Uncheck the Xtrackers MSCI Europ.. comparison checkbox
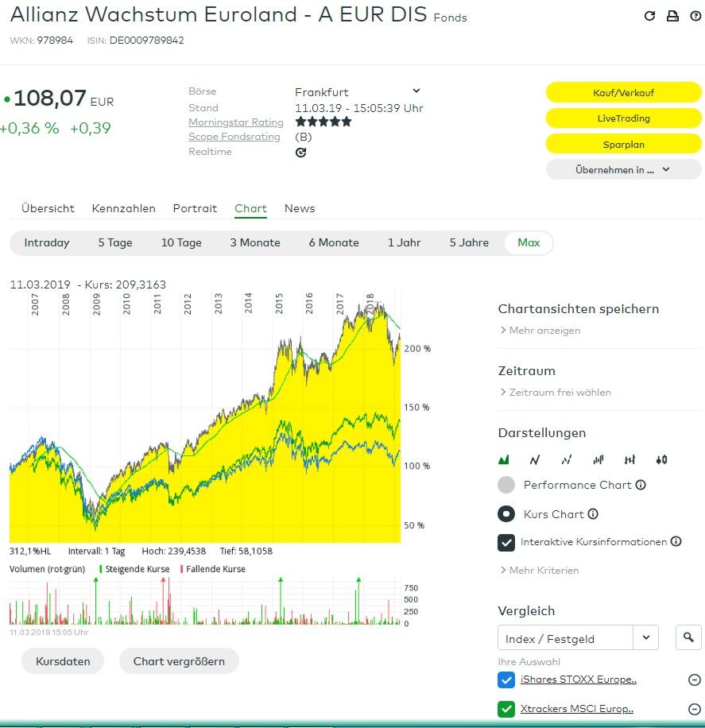 coord(506,709)
